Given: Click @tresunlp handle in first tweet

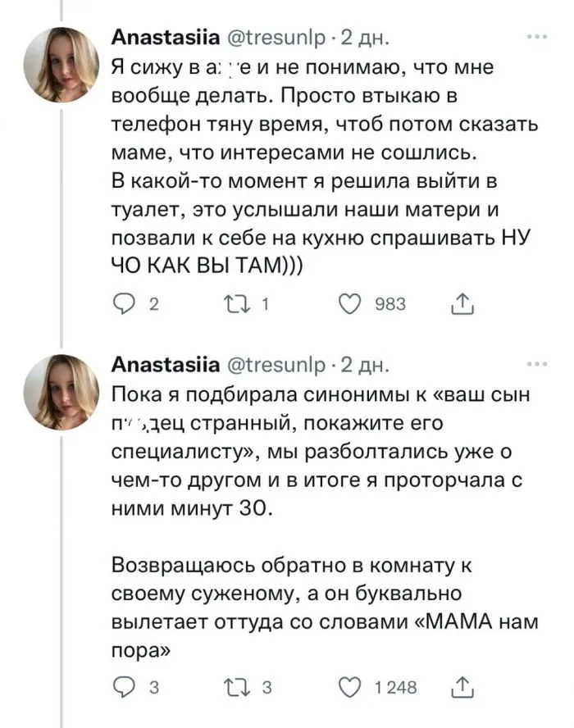Looking at the screenshot, I should pyautogui.click(x=271, y=39).
